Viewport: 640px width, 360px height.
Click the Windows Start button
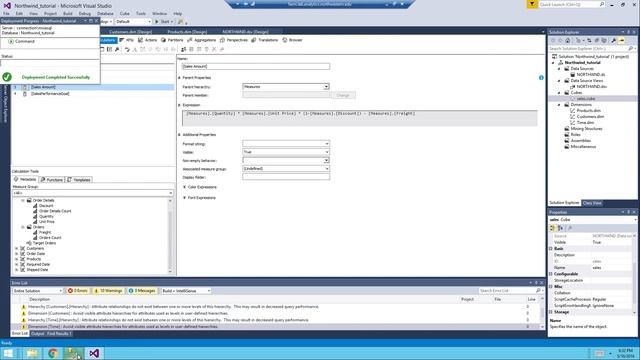pyautogui.click(x=8, y=353)
